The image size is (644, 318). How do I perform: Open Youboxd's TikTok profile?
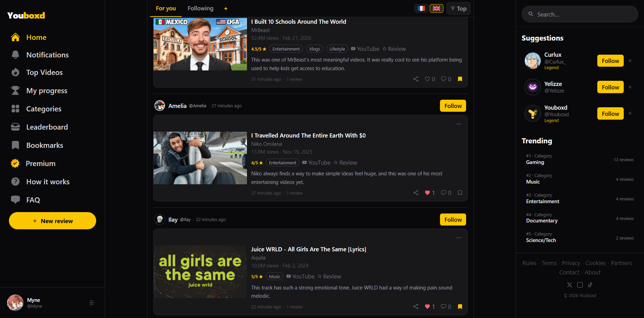click(x=590, y=285)
